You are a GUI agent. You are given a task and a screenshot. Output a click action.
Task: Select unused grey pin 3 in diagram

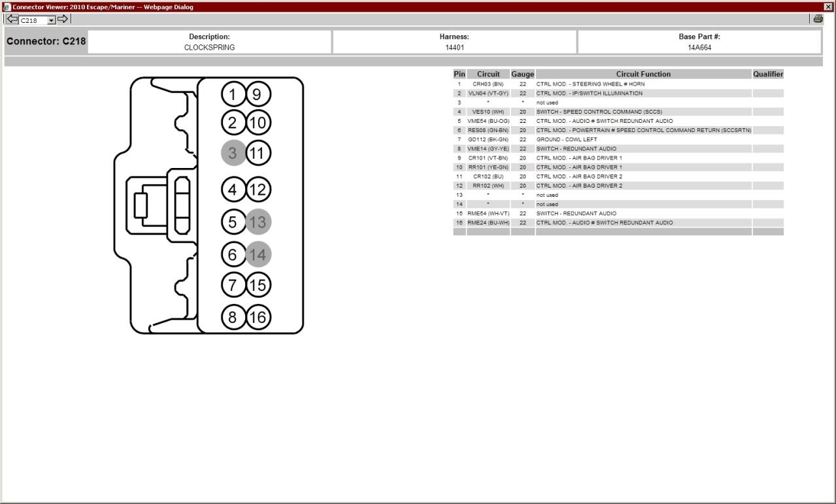[233, 154]
